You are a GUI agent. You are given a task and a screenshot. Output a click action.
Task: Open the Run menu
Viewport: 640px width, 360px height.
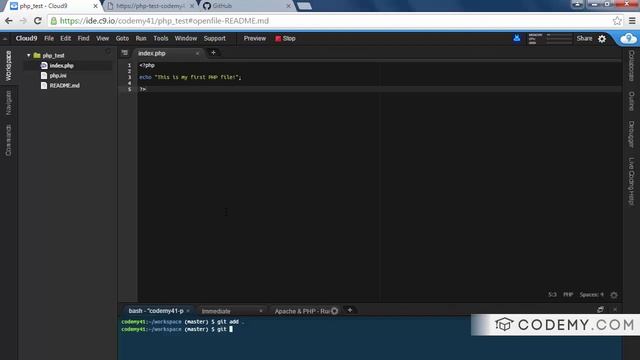(x=141, y=38)
